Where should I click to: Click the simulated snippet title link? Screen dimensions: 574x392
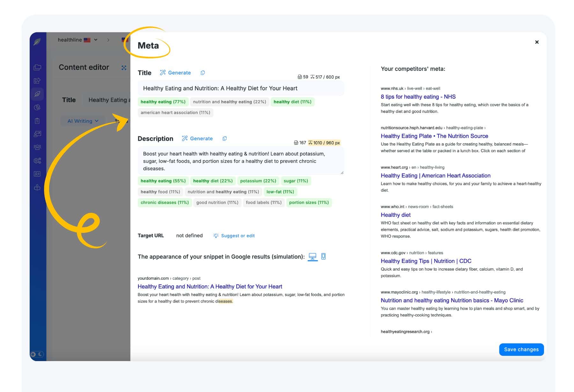(x=210, y=287)
